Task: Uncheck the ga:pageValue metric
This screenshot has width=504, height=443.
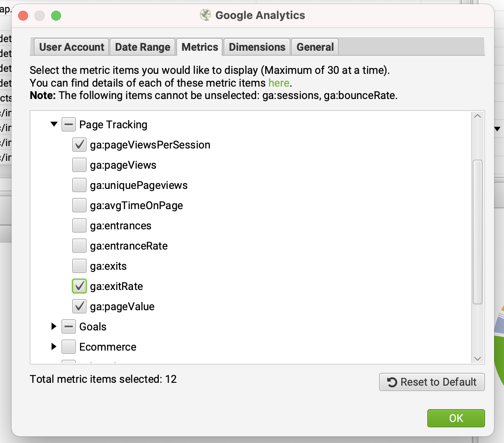Action: point(79,306)
